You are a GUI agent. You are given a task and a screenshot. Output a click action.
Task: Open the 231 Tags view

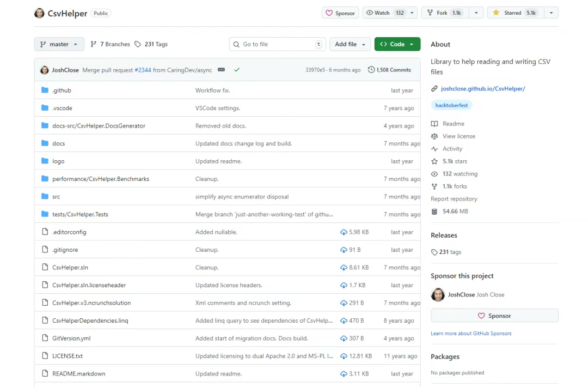pyautogui.click(x=151, y=44)
